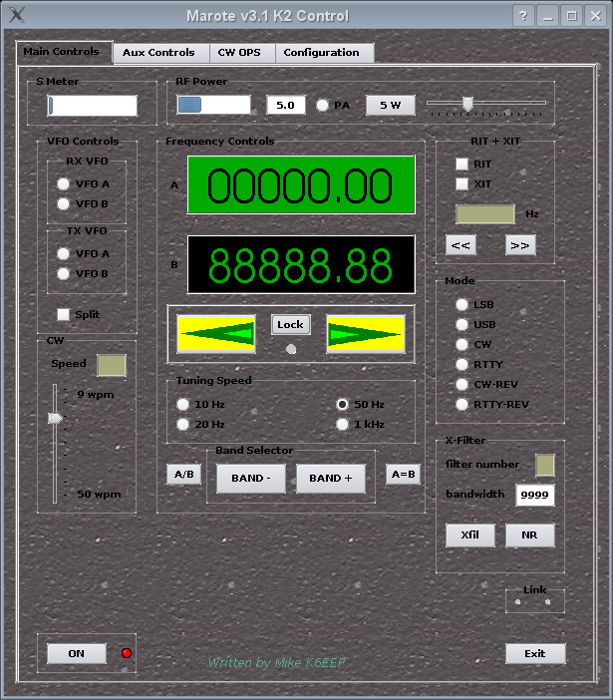
Task: Click the VFO B frequency display
Action: (301, 264)
